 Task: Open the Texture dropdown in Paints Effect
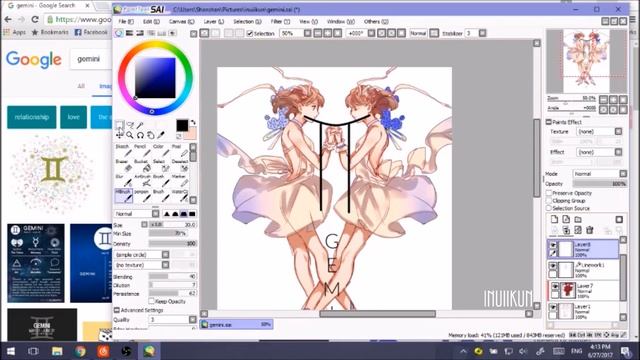[x=600, y=131]
